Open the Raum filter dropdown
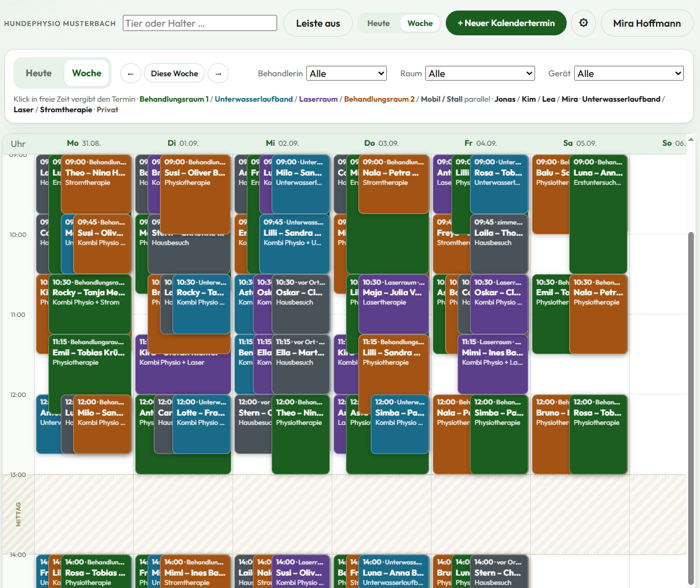Image resolution: width=700 pixels, height=588 pixels. click(x=480, y=73)
